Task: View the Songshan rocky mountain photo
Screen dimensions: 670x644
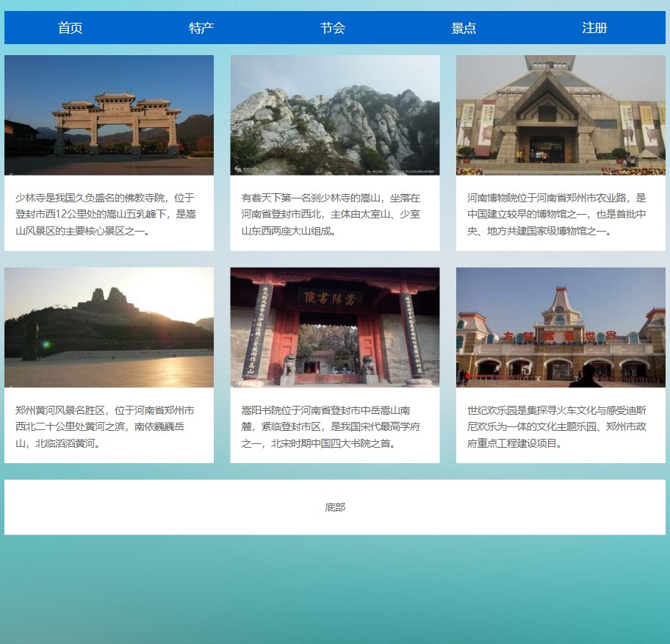Action: [x=335, y=115]
